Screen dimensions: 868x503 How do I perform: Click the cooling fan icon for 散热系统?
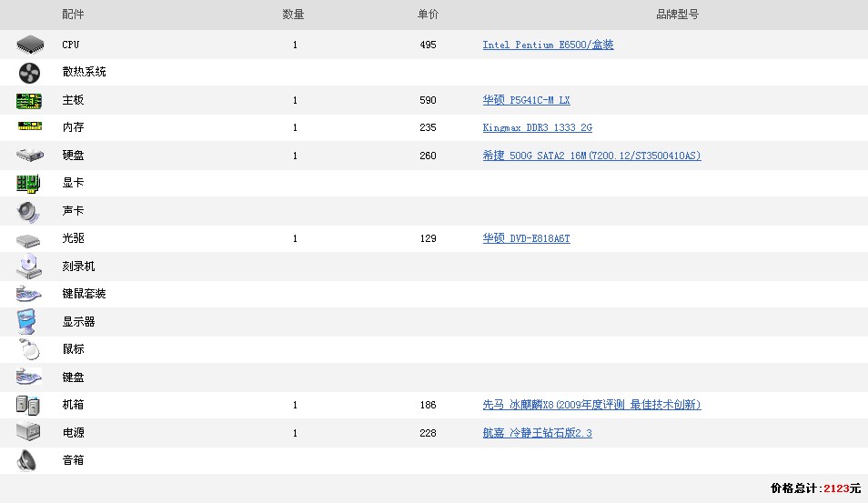tap(29, 73)
